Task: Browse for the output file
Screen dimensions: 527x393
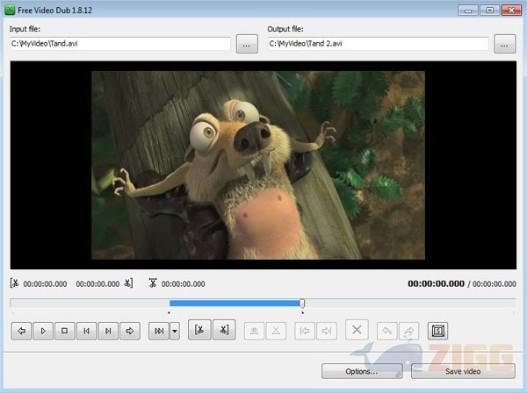Action: [x=504, y=44]
